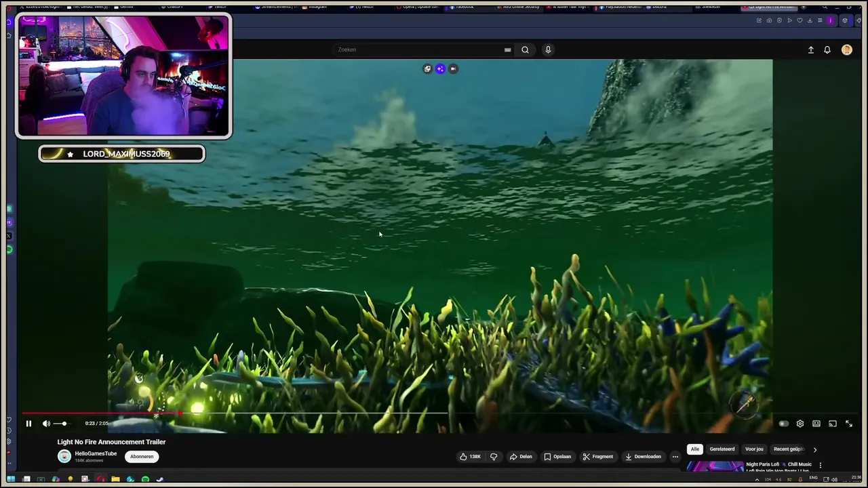This screenshot has height=488, width=868.
Task: Click the purple profile icon in the browser toolbar
Action: pos(830,20)
